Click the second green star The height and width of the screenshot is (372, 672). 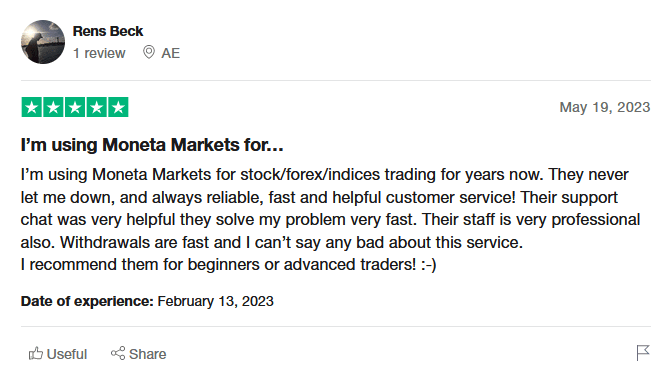(x=54, y=107)
